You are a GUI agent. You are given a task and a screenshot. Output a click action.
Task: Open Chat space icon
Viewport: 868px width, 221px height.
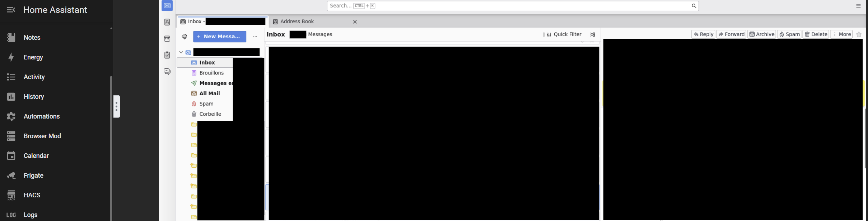167,72
